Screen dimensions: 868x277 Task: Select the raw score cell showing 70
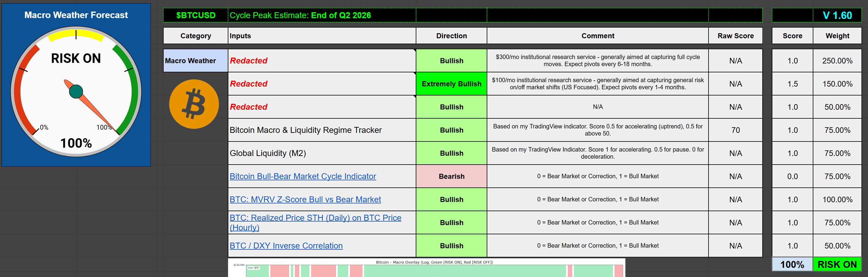[x=735, y=130]
